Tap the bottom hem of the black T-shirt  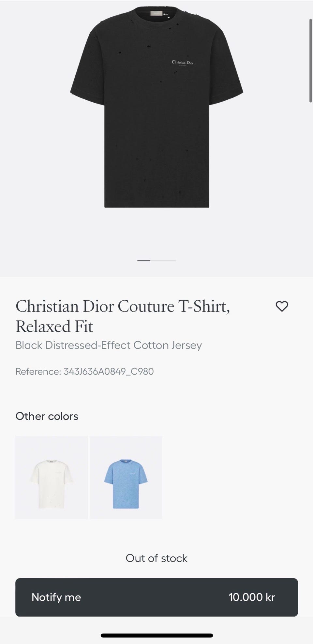(x=156, y=204)
